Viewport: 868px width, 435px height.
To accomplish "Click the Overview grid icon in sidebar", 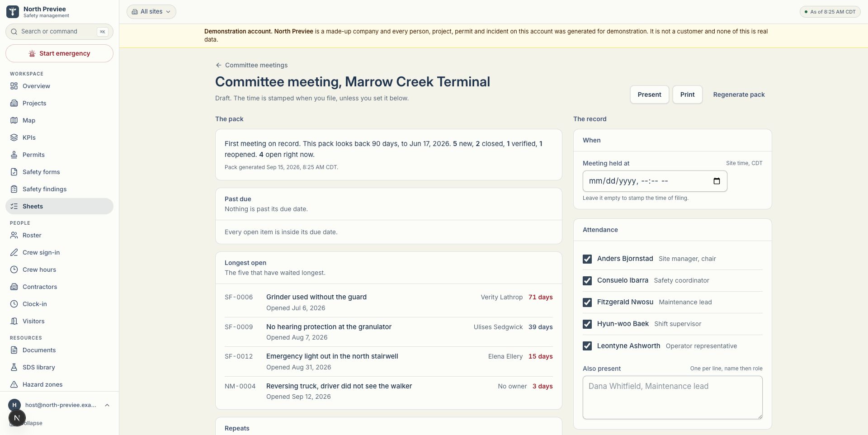I will tap(14, 86).
